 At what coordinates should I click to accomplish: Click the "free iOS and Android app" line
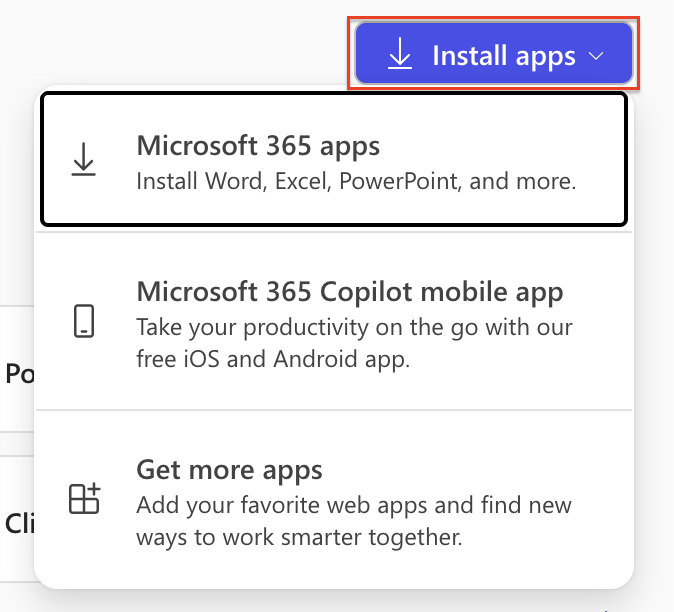272,360
